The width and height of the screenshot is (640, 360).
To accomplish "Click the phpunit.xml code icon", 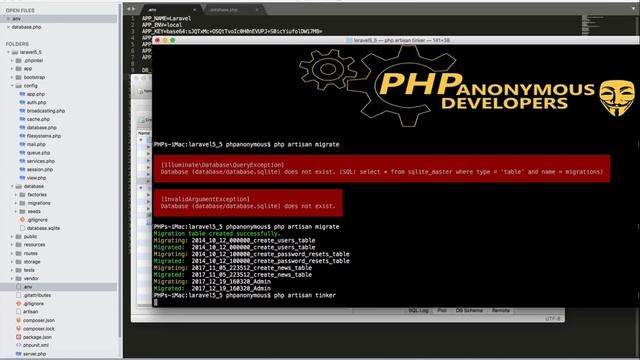I will [18, 345].
